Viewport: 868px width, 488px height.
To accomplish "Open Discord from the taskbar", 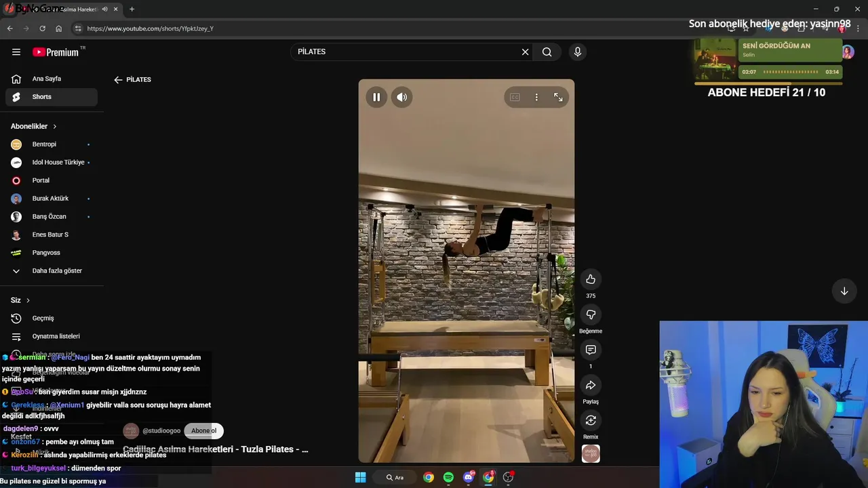I will tap(468, 477).
